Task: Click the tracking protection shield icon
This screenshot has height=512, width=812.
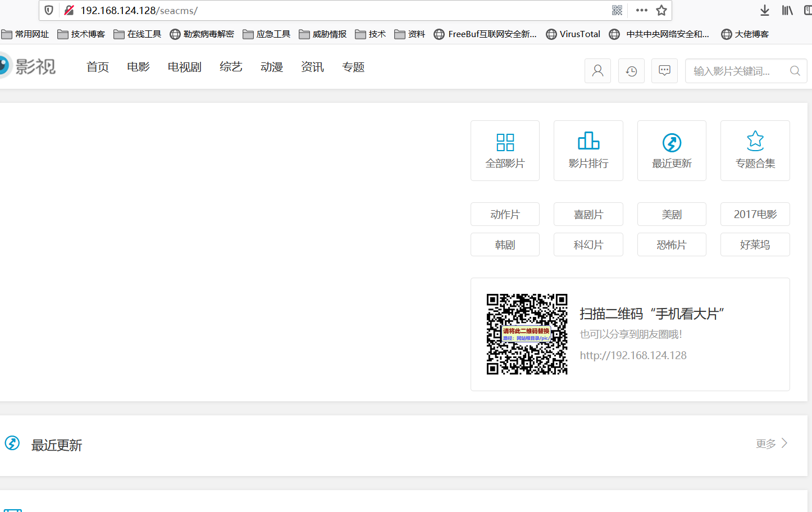Action: (x=49, y=10)
